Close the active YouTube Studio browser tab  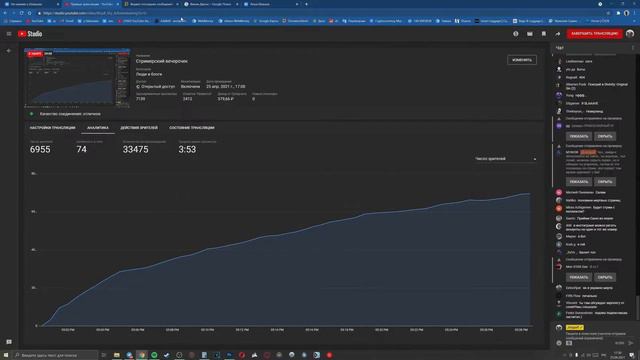click(x=118, y=4)
